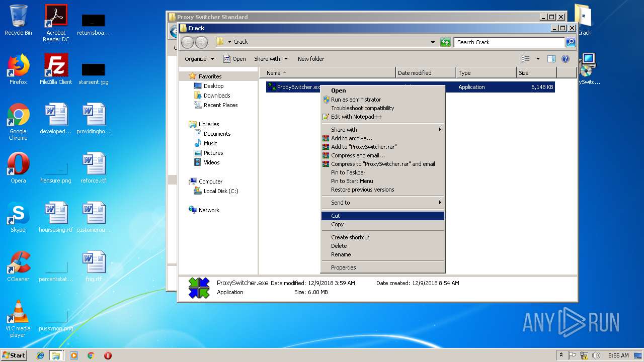Open CCleaner desktop shortcut

(18, 266)
